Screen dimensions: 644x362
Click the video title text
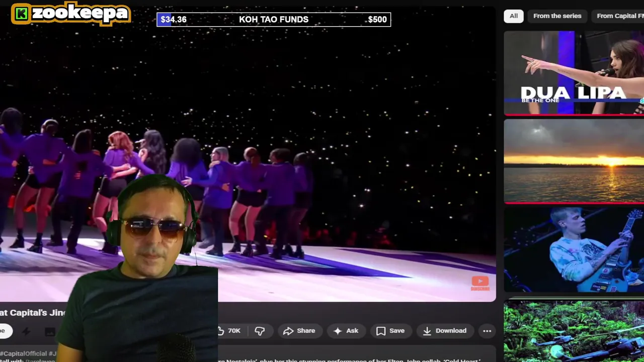tap(33, 313)
